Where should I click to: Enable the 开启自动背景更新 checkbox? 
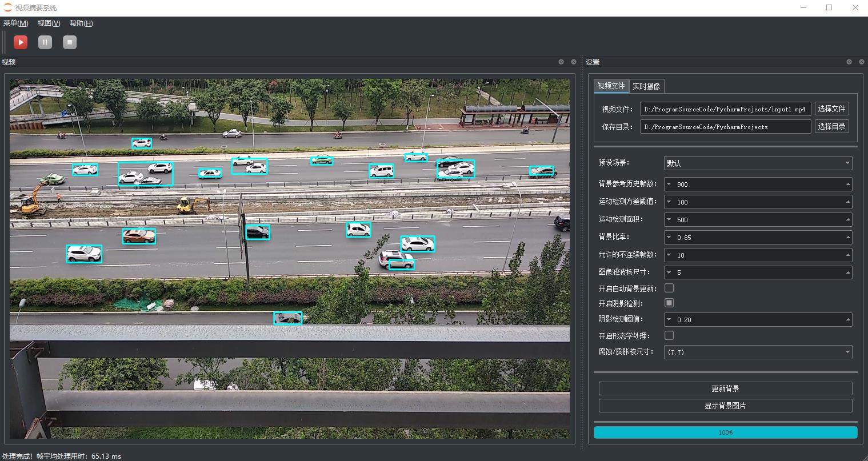669,288
